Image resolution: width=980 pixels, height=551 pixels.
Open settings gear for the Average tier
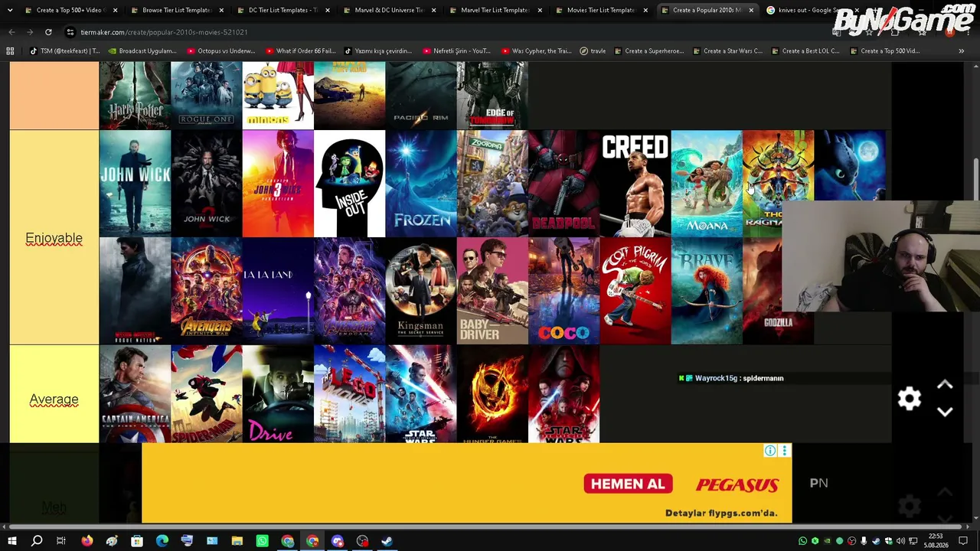click(x=909, y=398)
